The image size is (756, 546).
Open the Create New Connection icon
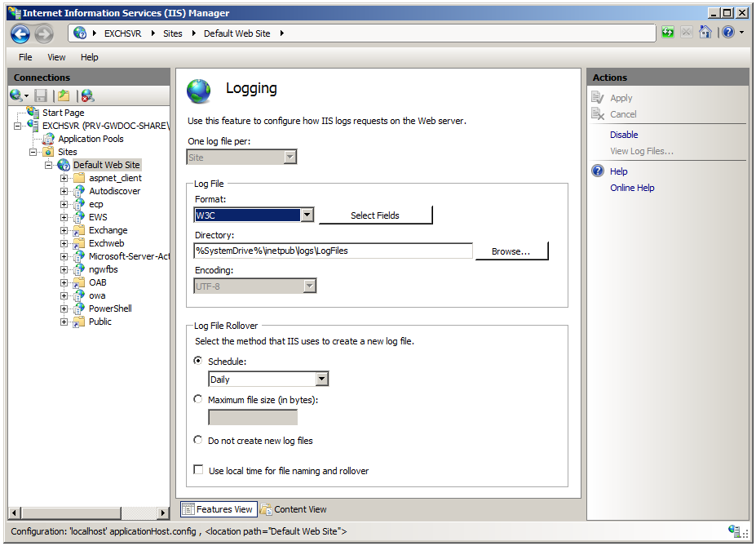(16, 95)
